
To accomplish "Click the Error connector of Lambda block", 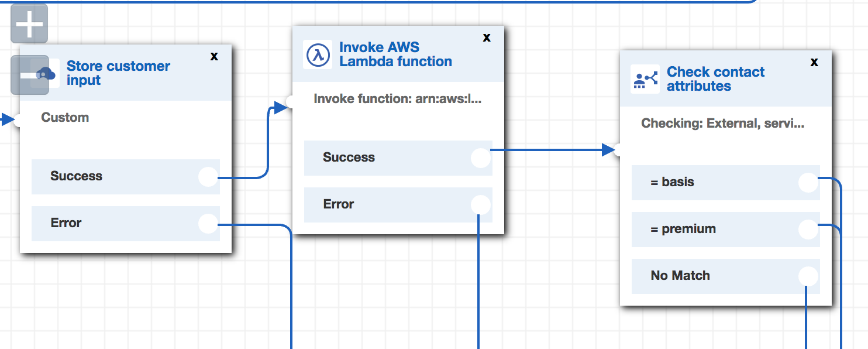I will tap(481, 205).
